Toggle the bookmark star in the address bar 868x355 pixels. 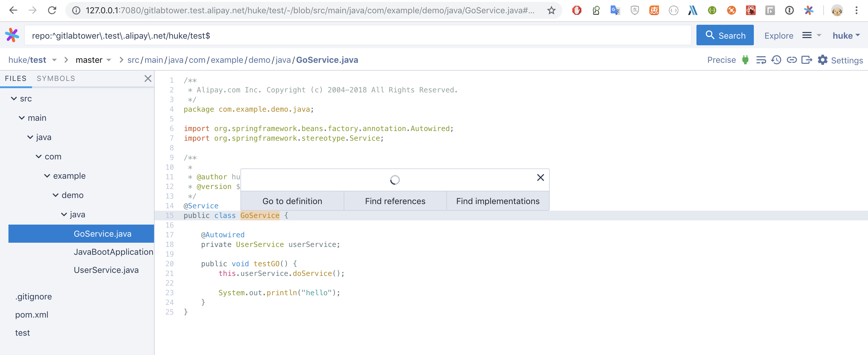click(551, 10)
